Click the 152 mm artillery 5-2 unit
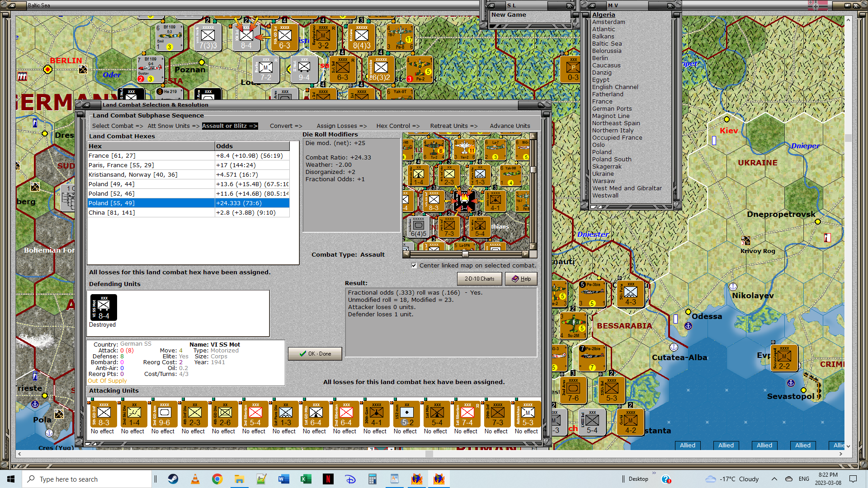The image size is (868, 488). click(x=407, y=415)
